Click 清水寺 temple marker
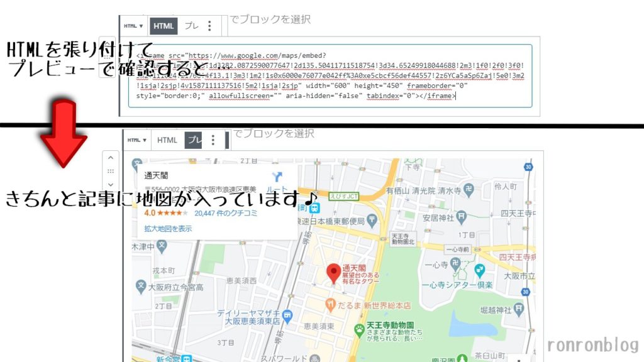This screenshot has height=362, width=644. pos(468,190)
